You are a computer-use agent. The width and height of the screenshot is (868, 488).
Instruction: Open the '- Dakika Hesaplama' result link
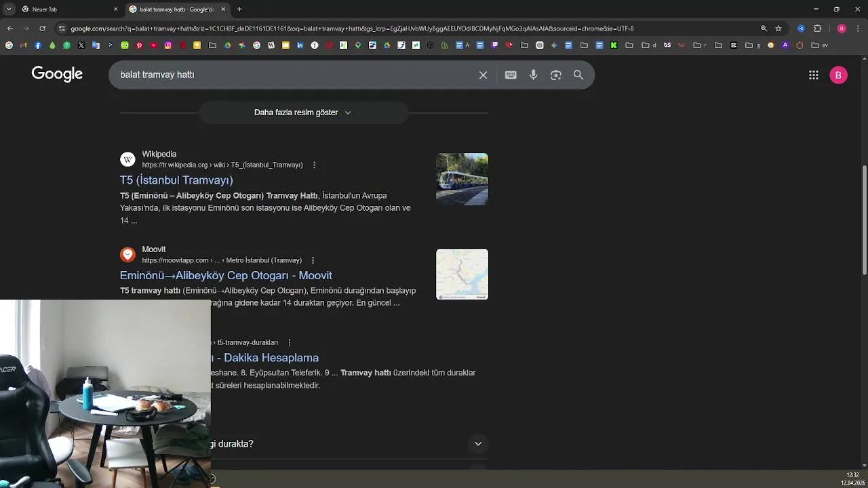(x=265, y=358)
